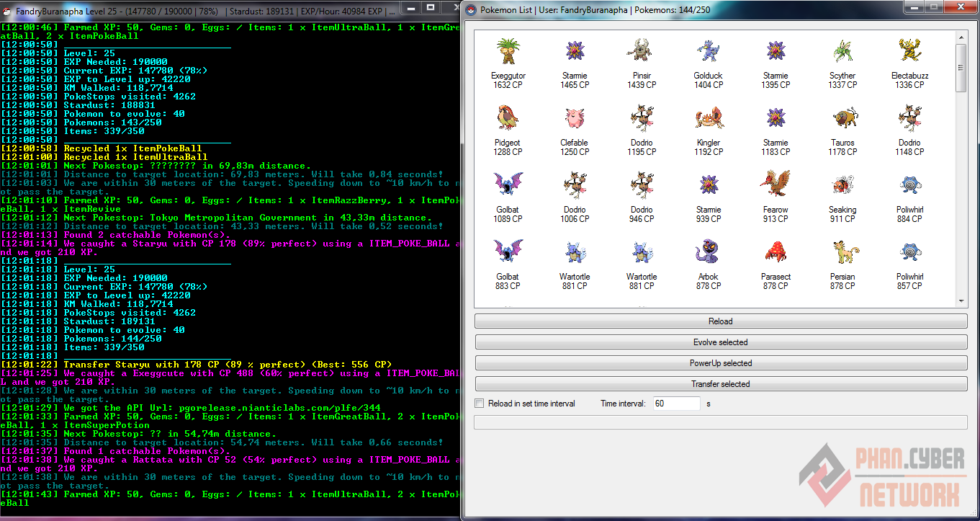Minimize the console window
The width and height of the screenshot is (980, 521).
(x=412, y=8)
